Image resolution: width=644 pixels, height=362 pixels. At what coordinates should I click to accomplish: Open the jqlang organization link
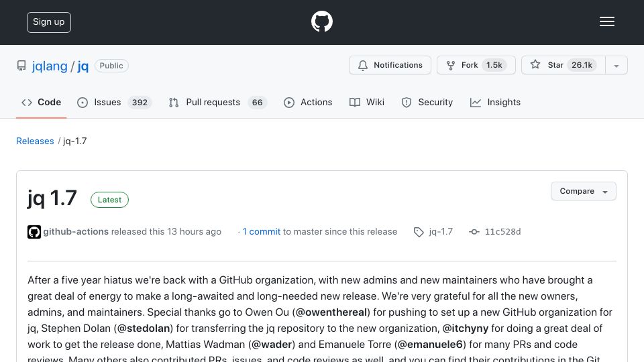[50, 66]
